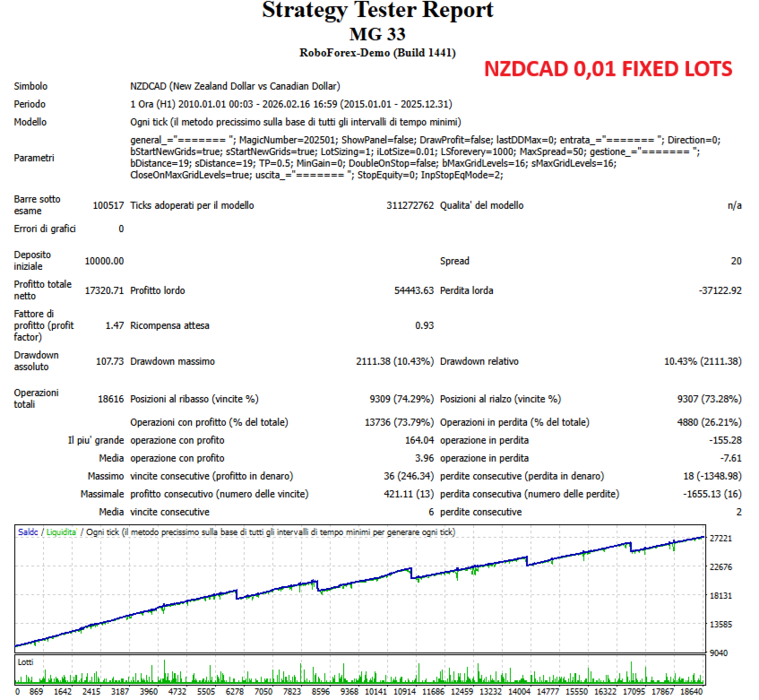Click the 18131 chart axis label
Image resolution: width=759 pixels, height=700 pixels.
720,595
